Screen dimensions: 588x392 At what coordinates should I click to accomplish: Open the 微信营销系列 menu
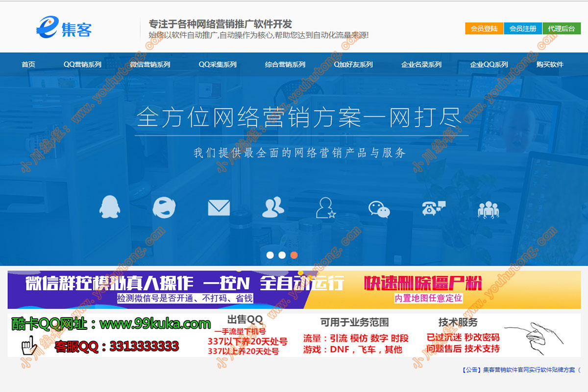[x=150, y=65]
